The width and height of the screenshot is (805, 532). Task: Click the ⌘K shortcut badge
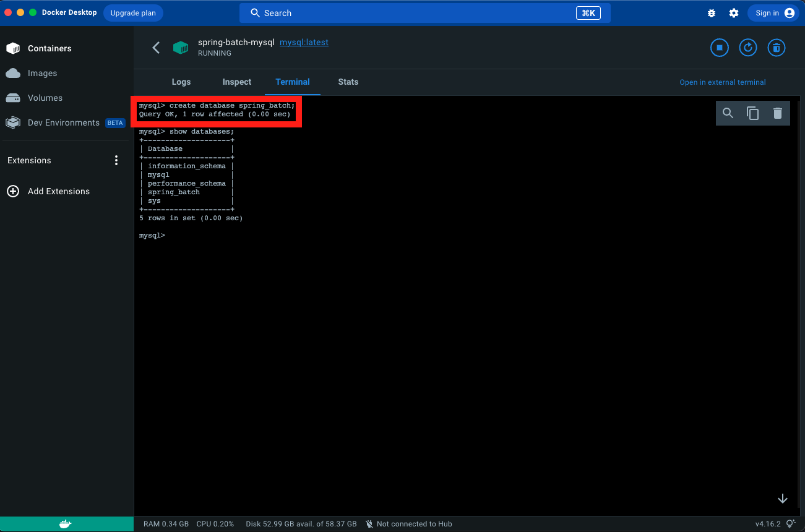click(588, 13)
